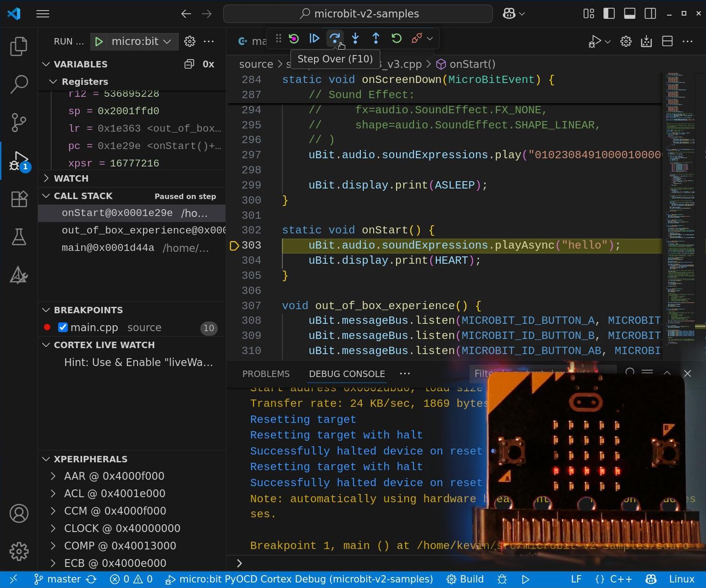The height and width of the screenshot is (588, 706).
Task: Disable the main.cpp breakpoint checkbox
Action: (63, 327)
